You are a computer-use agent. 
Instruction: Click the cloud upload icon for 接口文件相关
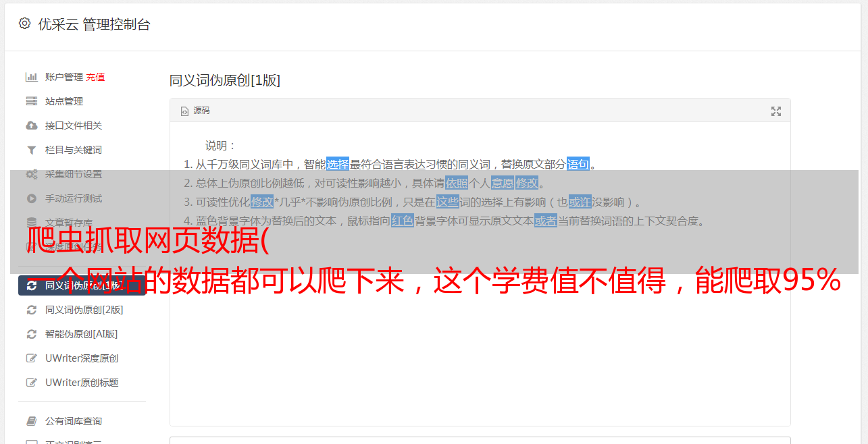[x=31, y=126]
